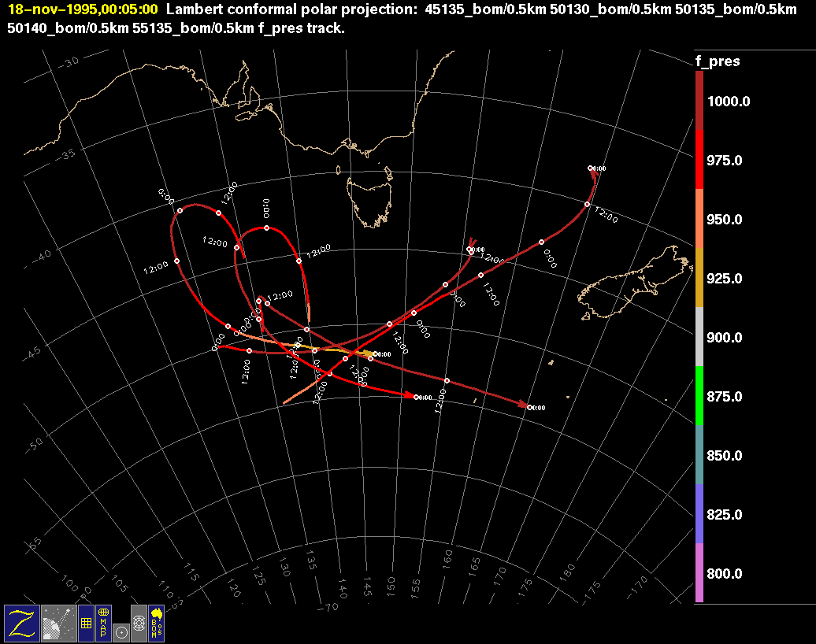Click the yellow Z icon
The image size is (816, 644).
(x=21, y=623)
